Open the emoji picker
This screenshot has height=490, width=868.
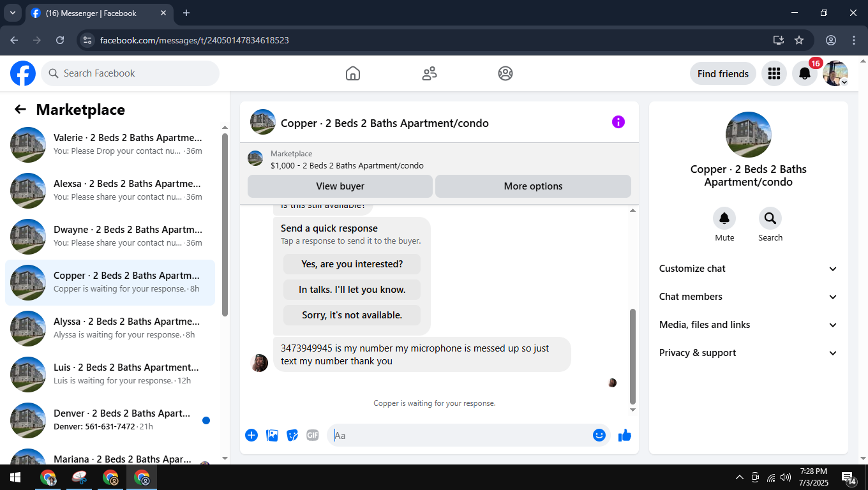[x=599, y=435]
